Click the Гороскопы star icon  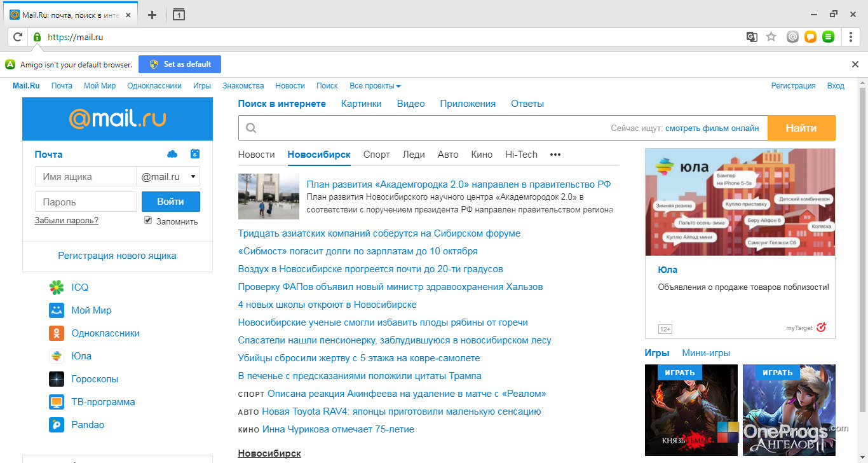pos(57,379)
